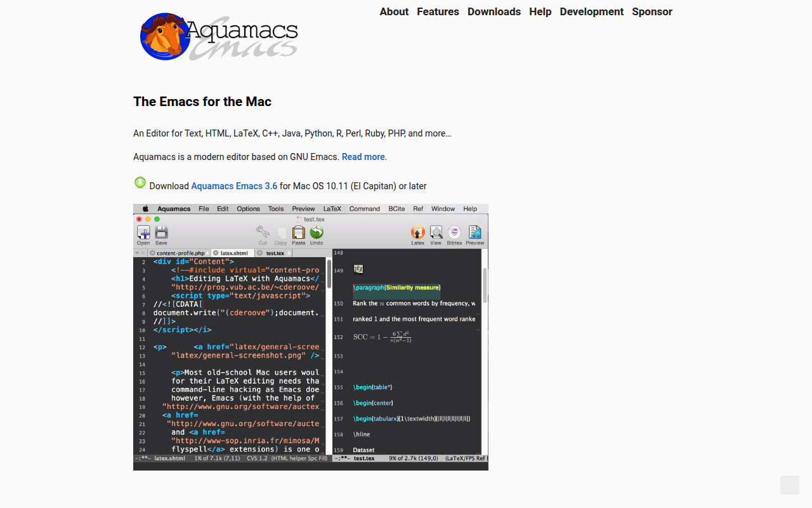
Task: Click the Save floppy disk icon
Action: [x=161, y=232]
